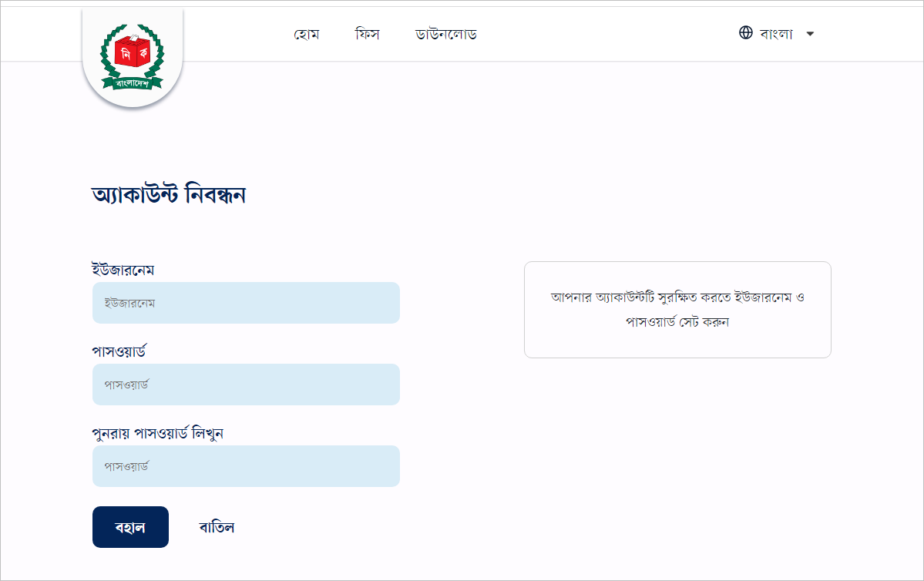
Task: Open the হোম menu item
Action: (x=307, y=34)
